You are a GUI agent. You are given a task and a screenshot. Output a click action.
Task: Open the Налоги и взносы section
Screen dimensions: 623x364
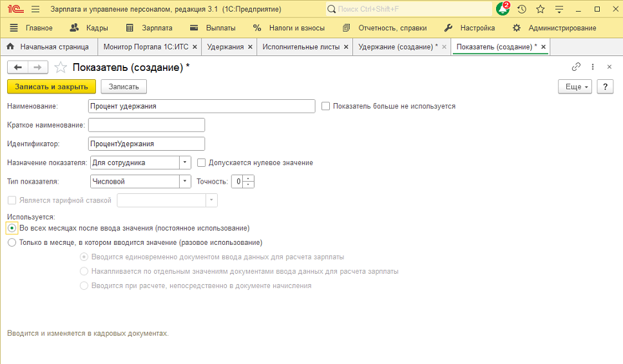pyautogui.click(x=297, y=28)
